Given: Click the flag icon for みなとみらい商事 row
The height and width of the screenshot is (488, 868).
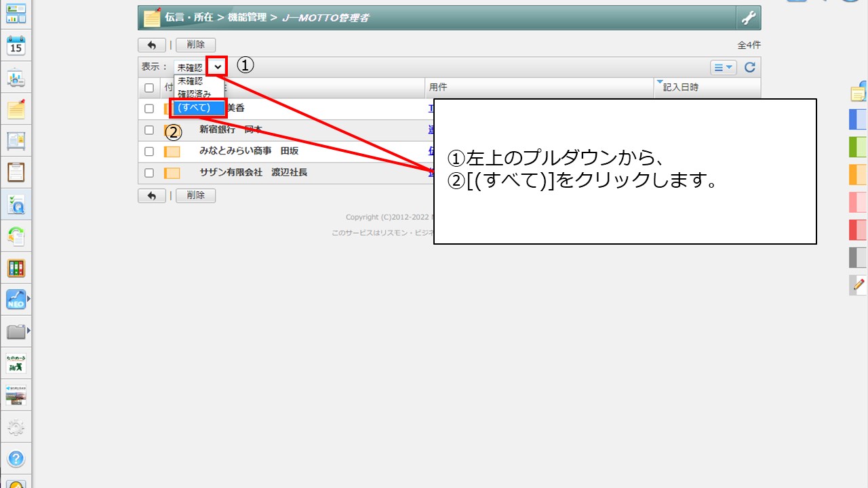Looking at the screenshot, I should click(172, 151).
